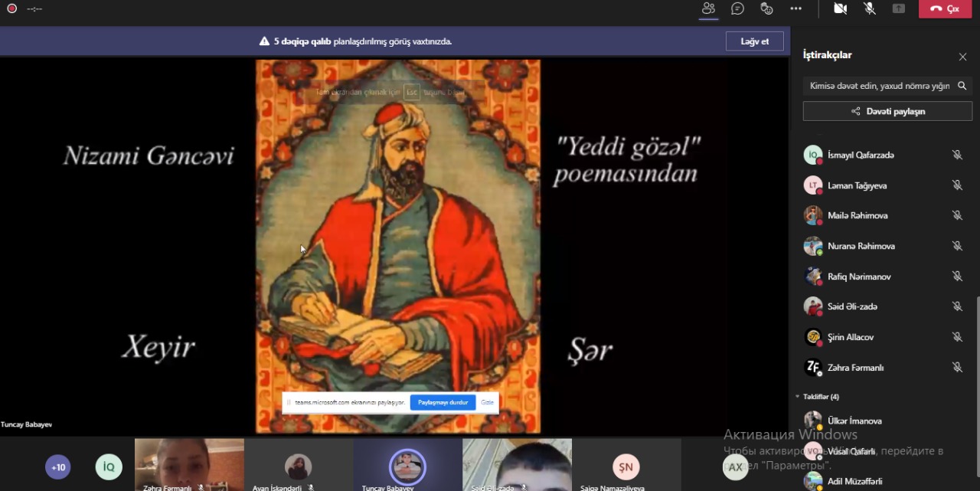The image size is (980, 491).
Task: Click Nuranə Rəhimova muted mic icon
Action: tap(957, 246)
